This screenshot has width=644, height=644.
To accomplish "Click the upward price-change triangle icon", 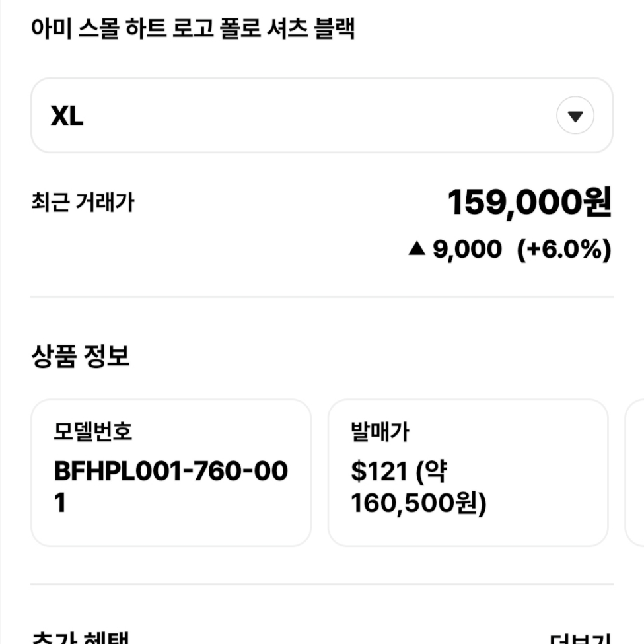I will click(x=417, y=248).
